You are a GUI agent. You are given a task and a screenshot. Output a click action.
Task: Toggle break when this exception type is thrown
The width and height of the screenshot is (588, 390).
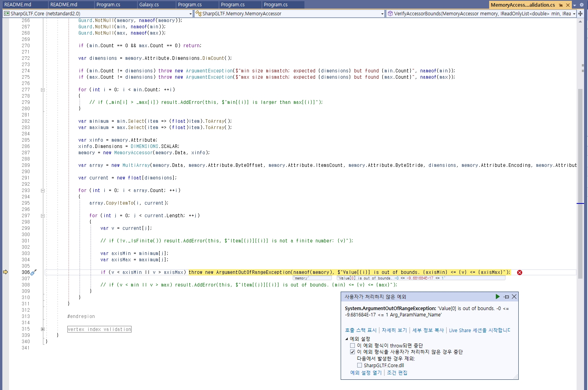coord(352,346)
